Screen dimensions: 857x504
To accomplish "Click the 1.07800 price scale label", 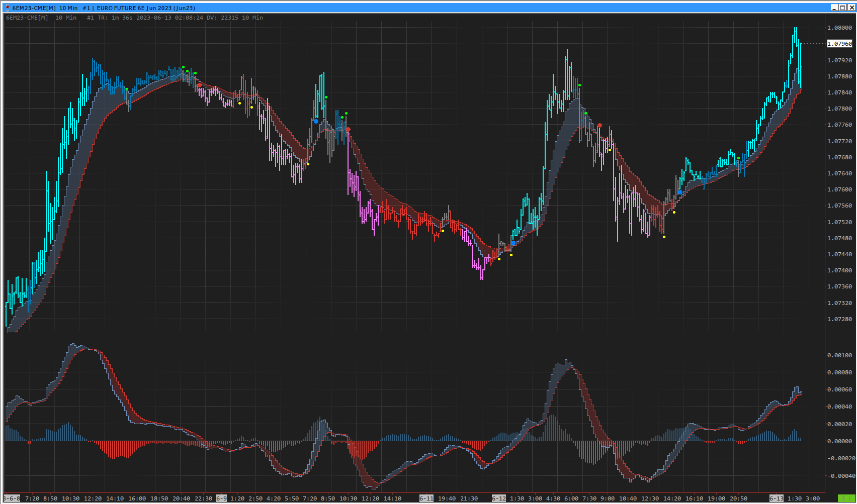I will [x=840, y=109].
